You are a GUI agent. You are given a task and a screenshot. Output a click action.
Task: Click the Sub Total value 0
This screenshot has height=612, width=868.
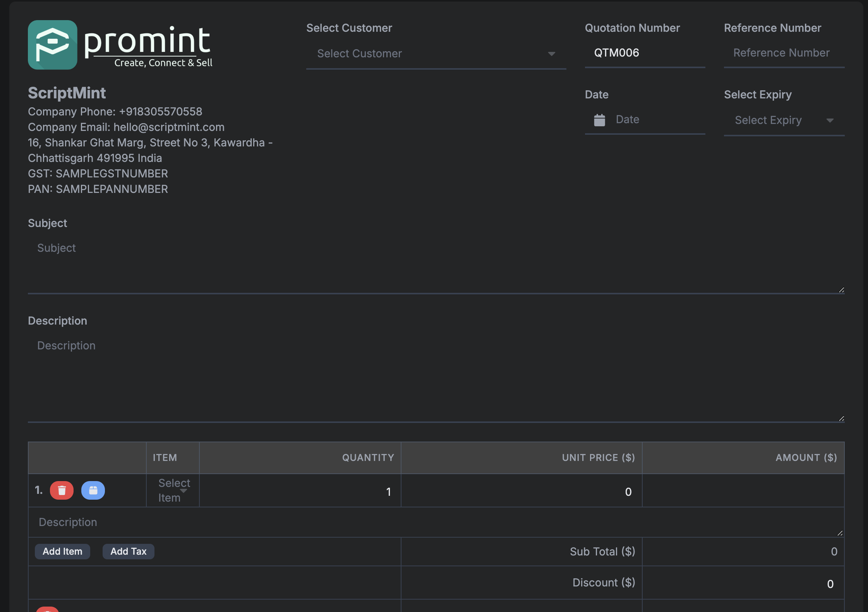(x=834, y=552)
